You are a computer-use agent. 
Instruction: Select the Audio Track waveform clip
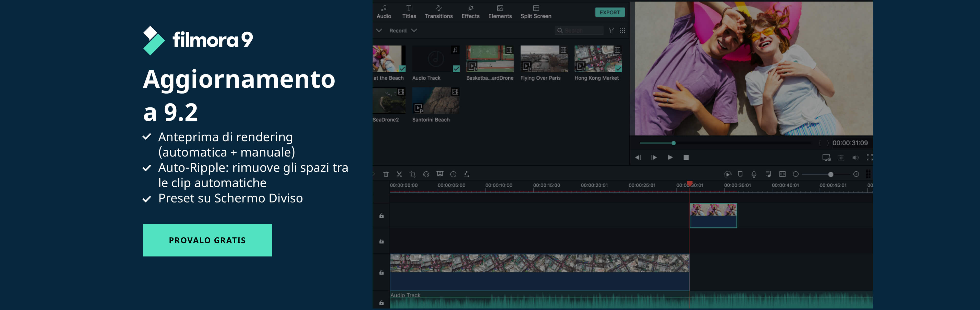click(x=631, y=300)
